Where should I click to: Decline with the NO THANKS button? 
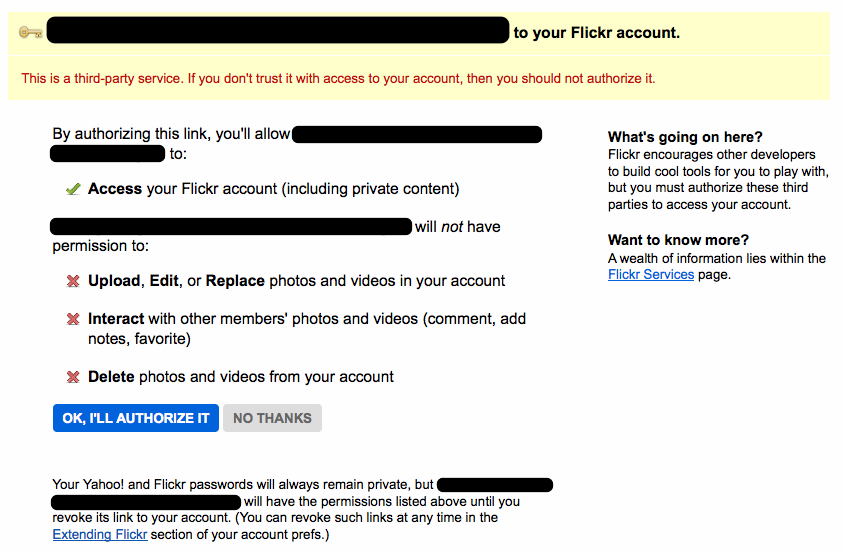[272, 418]
